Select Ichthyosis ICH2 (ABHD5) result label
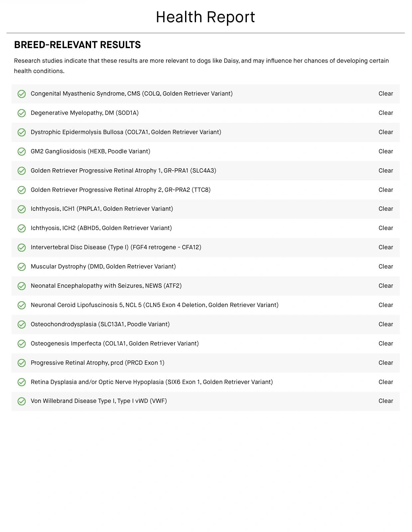This screenshot has height=532, width=412. point(101,228)
